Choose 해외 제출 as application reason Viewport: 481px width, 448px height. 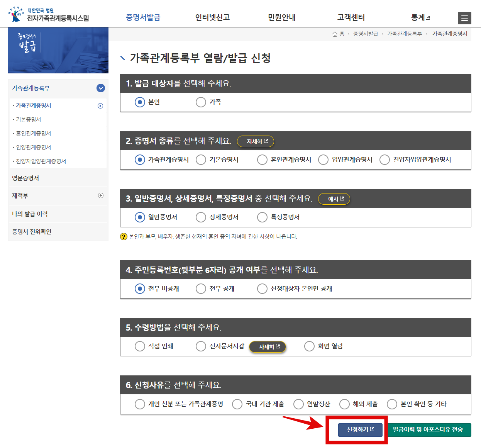(344, 404)
